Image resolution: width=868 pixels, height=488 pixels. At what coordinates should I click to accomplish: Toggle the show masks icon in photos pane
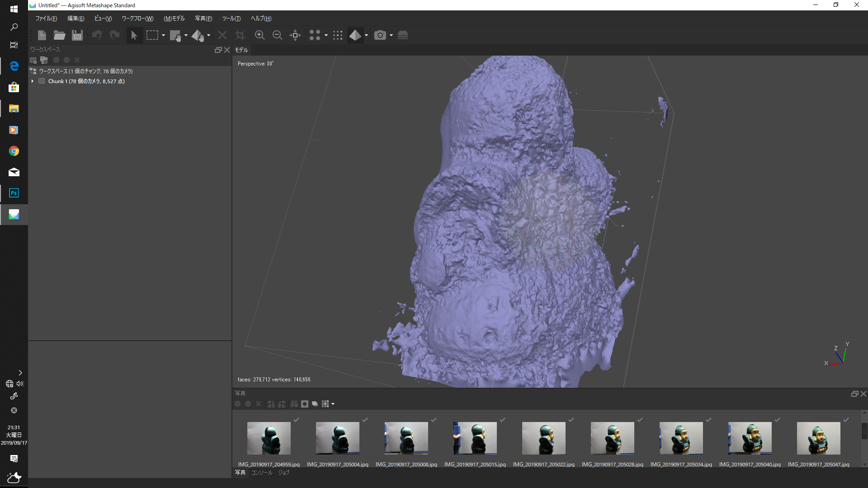(305, 404)
